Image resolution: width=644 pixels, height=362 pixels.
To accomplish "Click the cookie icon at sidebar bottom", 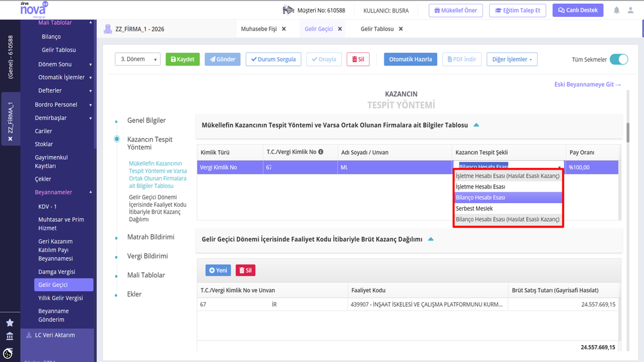I will tap(8, 353).
